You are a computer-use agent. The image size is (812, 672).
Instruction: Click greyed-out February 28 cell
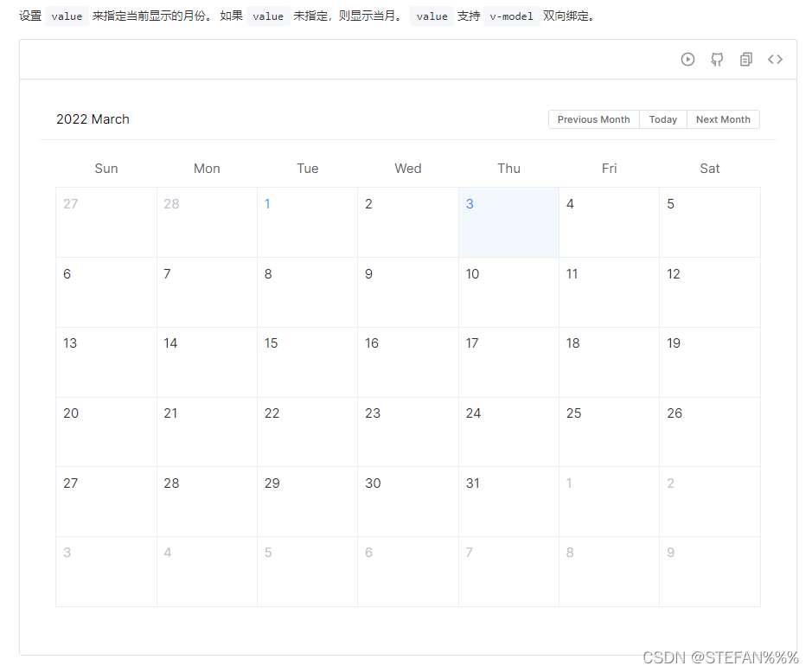click(207, 222)
